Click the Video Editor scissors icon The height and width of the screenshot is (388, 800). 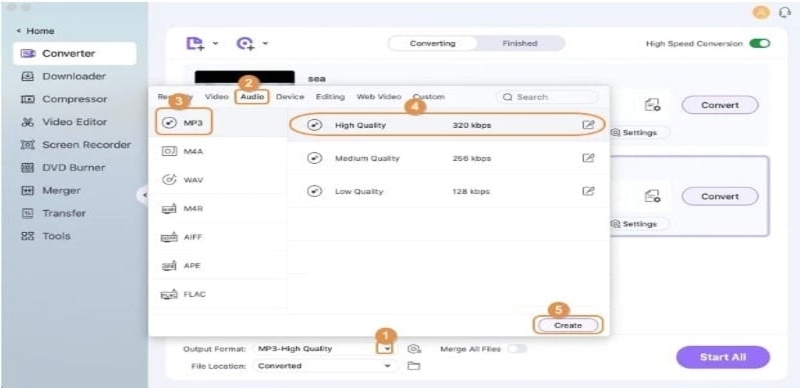click(x=28, y=122)
